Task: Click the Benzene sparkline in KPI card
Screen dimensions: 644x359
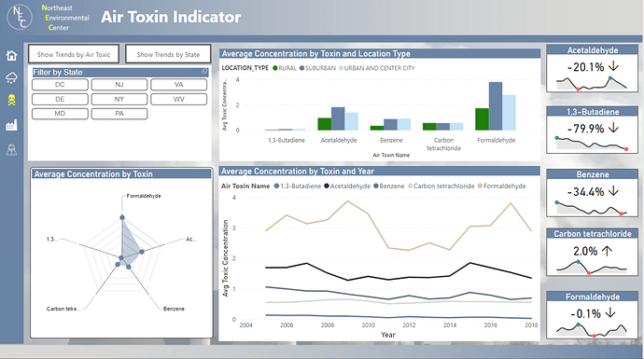Action: pos(592,208)
